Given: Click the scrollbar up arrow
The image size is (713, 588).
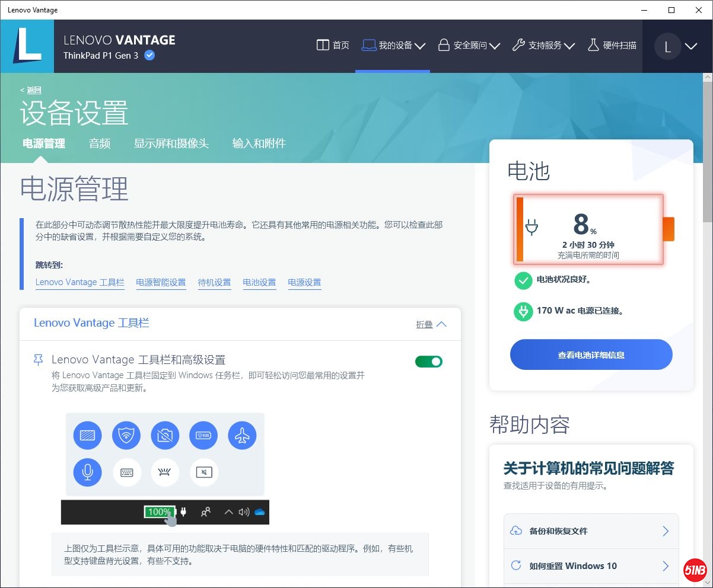Looking at the screenshot, I should coord(708,78).
